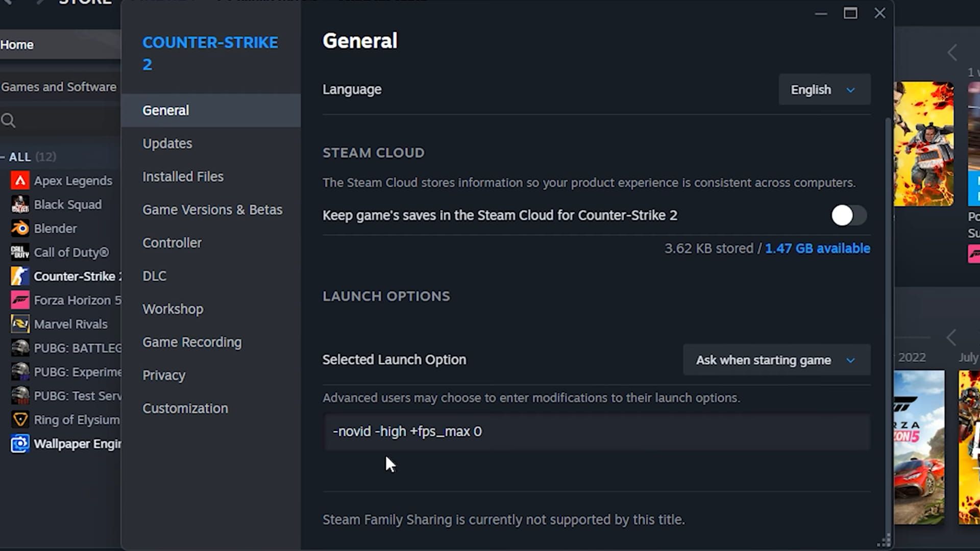Click the Blender app icon in library
The image size is (980, 551).
point(20,229)
